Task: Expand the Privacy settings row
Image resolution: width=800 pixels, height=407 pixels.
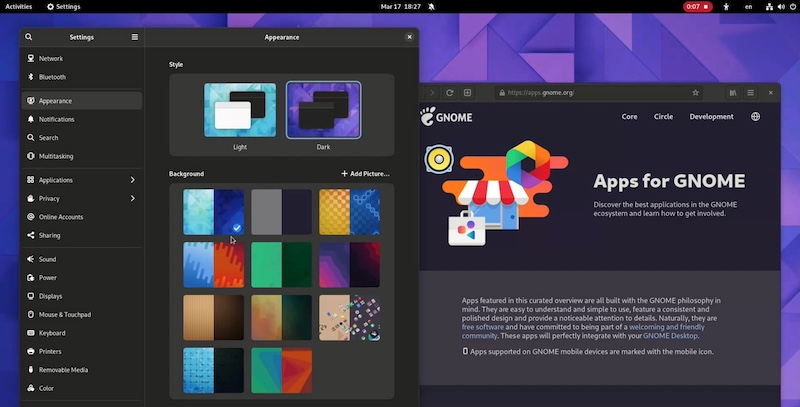Action: coord(82,198)
